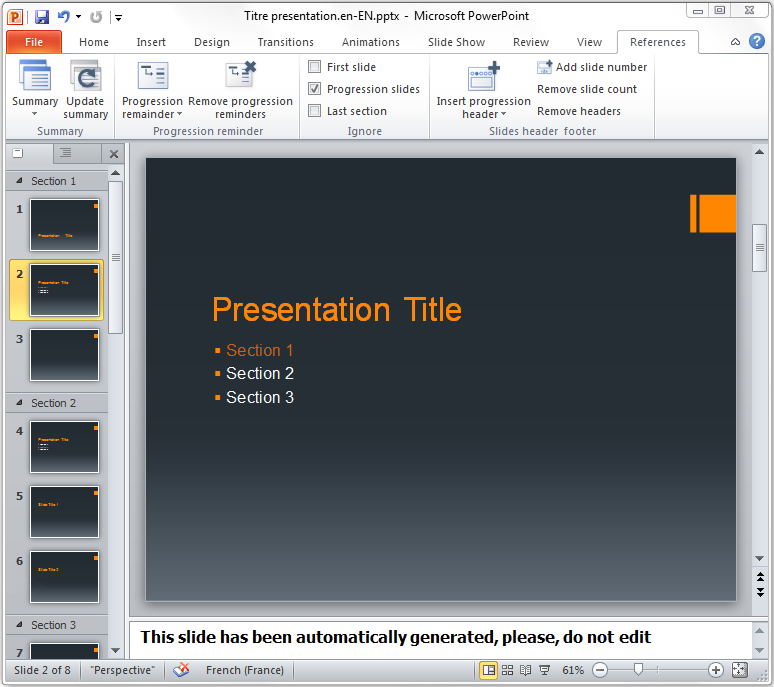Image resolution: width=774 pixels, height=687 pixels.
Task: Click Insert progression header icon
Action: [x=483, y=76]
